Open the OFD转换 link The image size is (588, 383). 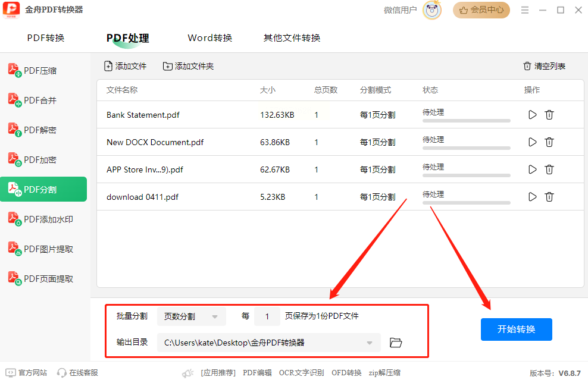pyautogui.click(x=346, y=373)
